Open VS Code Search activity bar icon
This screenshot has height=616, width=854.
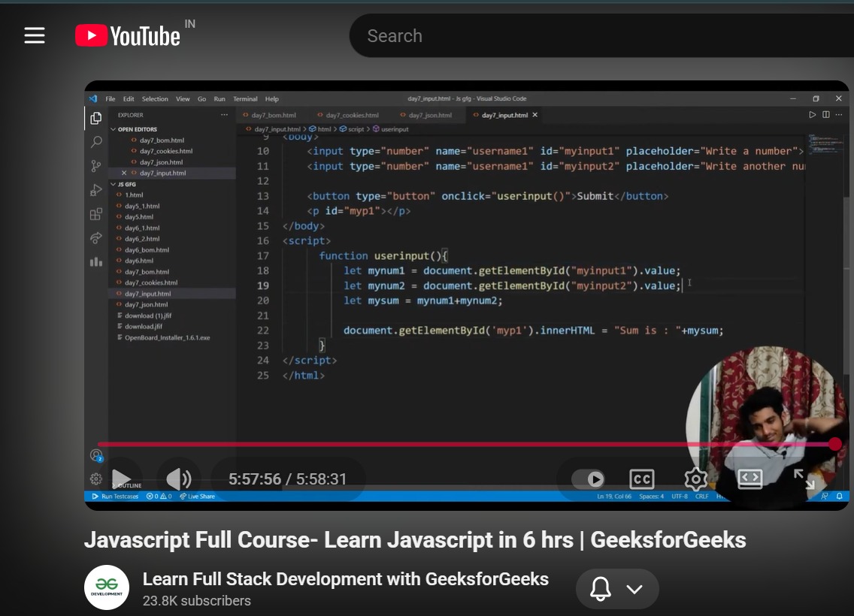96,142
